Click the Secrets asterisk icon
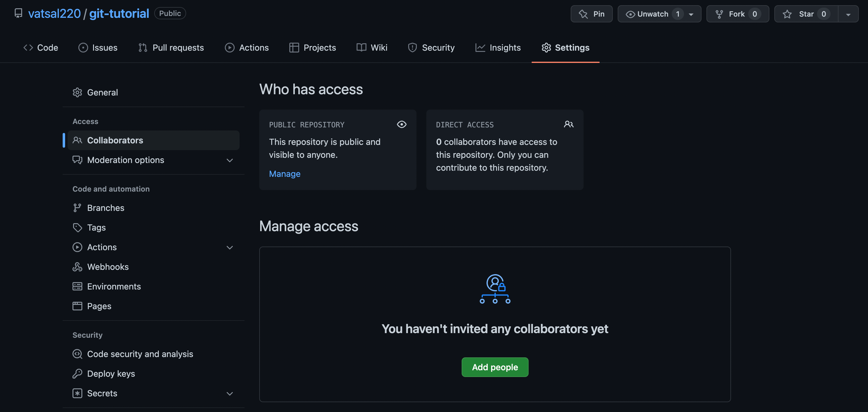This screenshot has height=412, width=868. pyautogui.click(x=77, y=393)
